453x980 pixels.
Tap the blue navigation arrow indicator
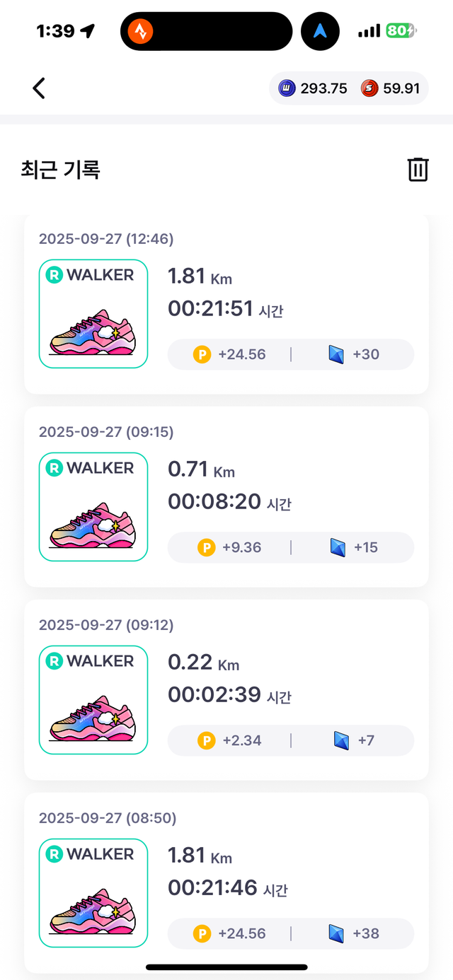320,31
